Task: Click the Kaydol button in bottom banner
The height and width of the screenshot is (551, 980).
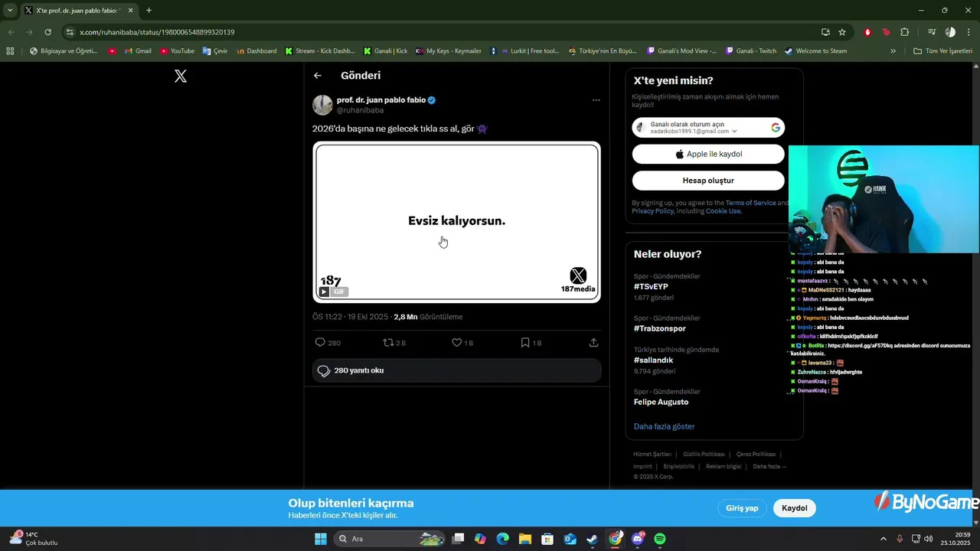Action: tap(795, 508)
